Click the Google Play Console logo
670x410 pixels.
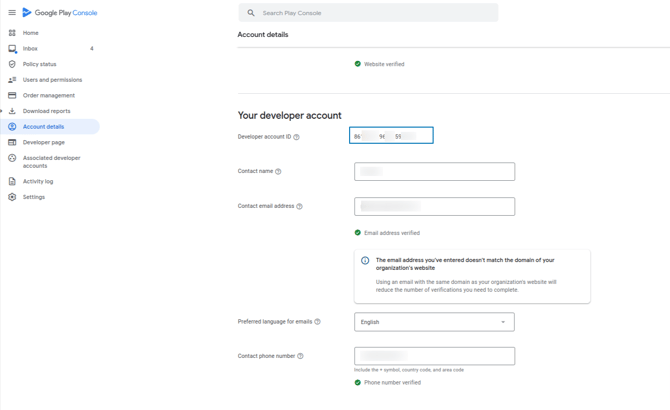coord(60,13)
